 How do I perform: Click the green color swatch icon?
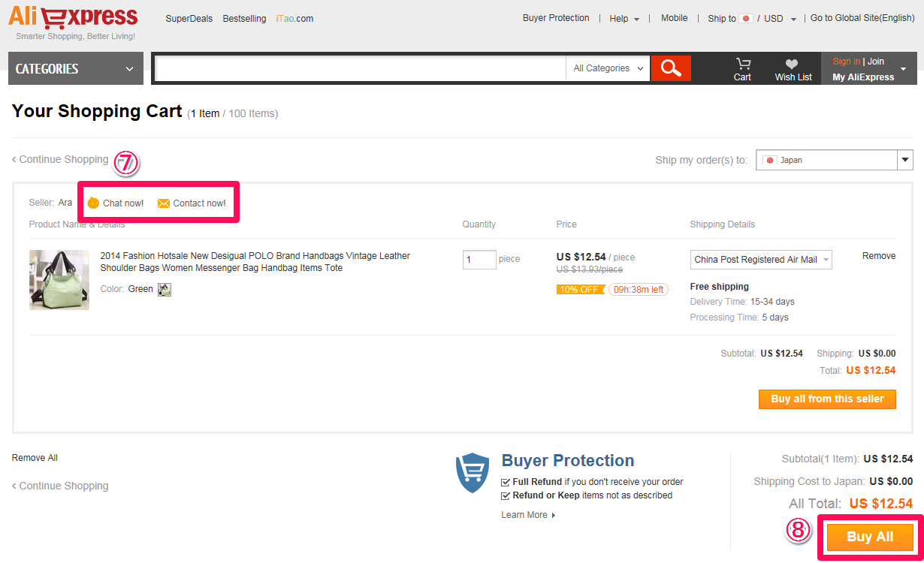pos(165,290)
